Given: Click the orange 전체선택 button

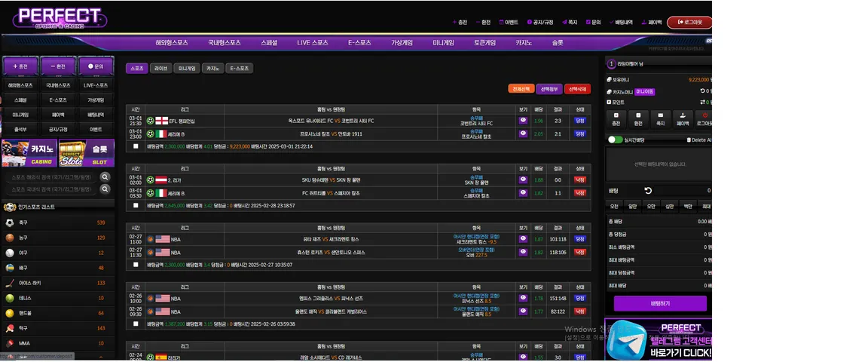Looking at the screenshot, I should pos(521,89).
